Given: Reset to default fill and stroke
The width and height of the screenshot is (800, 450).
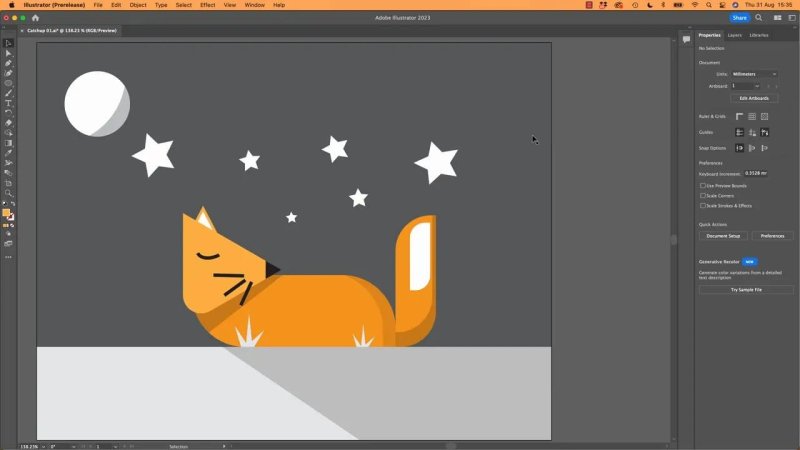Looking at the screenshot, I should (x=5, y=204).
